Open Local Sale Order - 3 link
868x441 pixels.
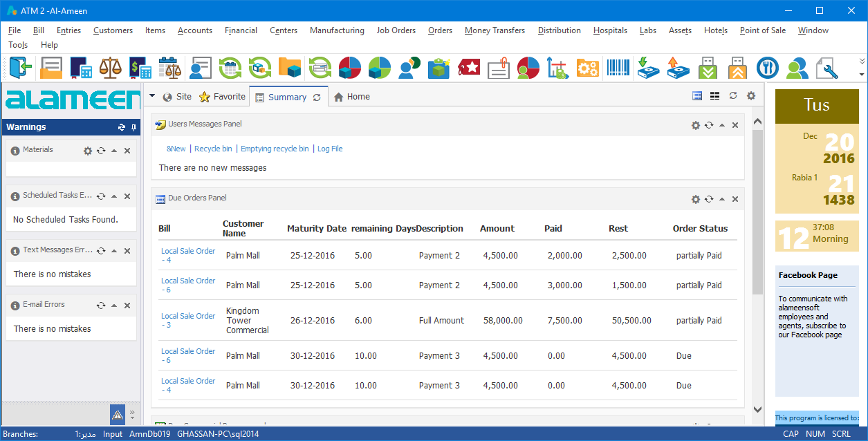pos(188,320)
